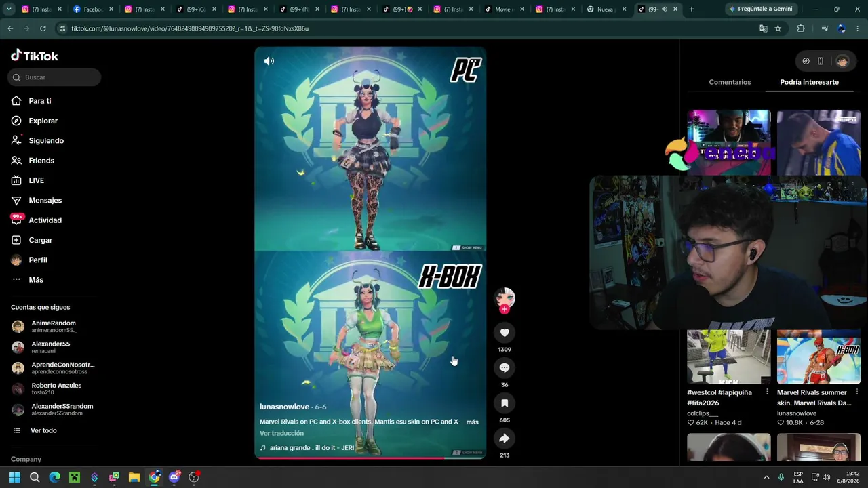
Task: Reload the page with the refresh icon
Action: pos(43,28)
